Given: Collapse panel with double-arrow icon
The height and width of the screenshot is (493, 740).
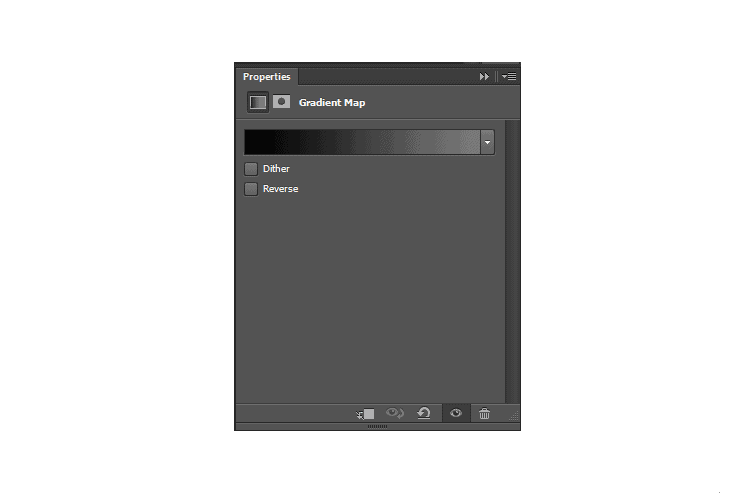Looking at the screenshot, I should (484, 76).
